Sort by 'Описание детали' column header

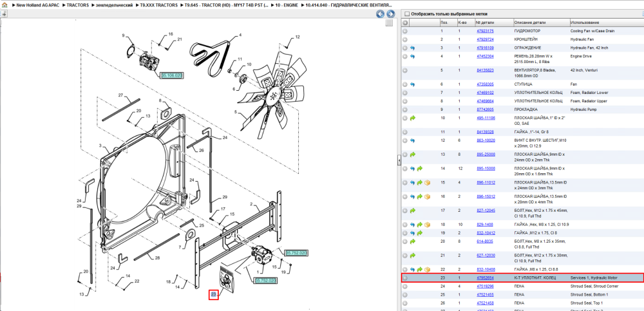coord(541,23)
